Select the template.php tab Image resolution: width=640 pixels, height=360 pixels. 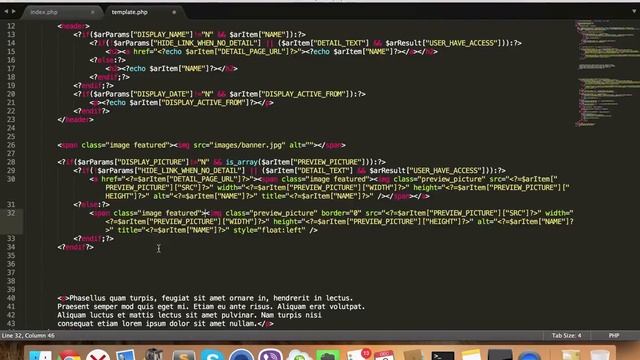pos(129,12)
